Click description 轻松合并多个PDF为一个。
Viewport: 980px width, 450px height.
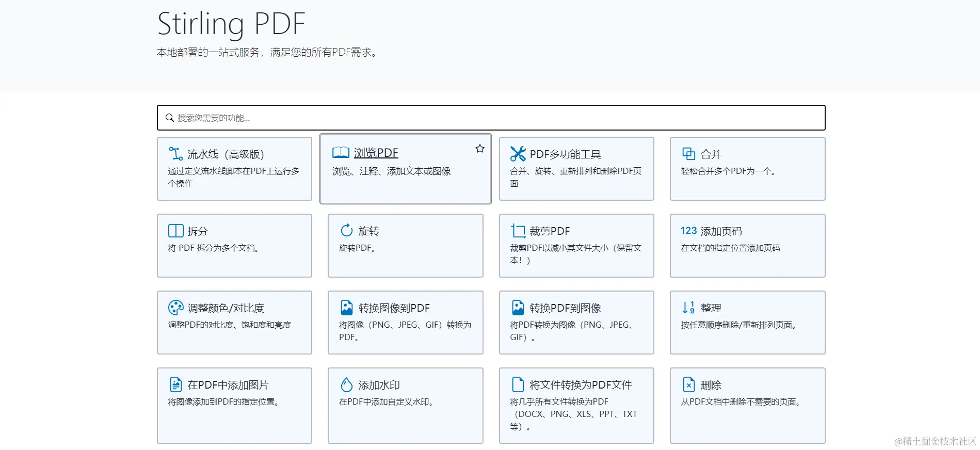coord(728,171)
